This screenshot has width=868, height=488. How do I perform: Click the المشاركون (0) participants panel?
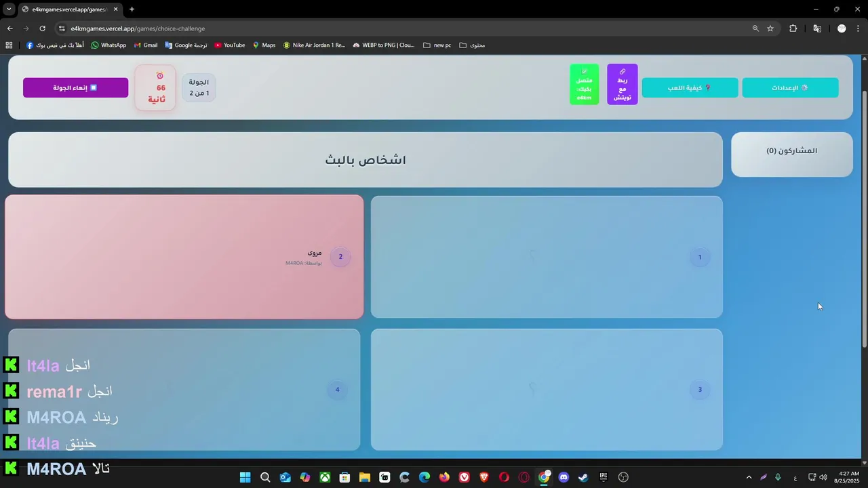click(791, 155)
